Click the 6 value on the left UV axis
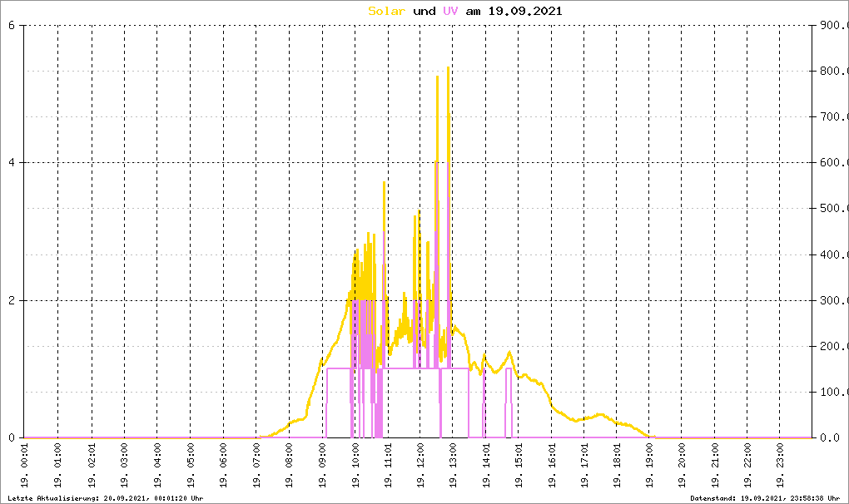 11,25
